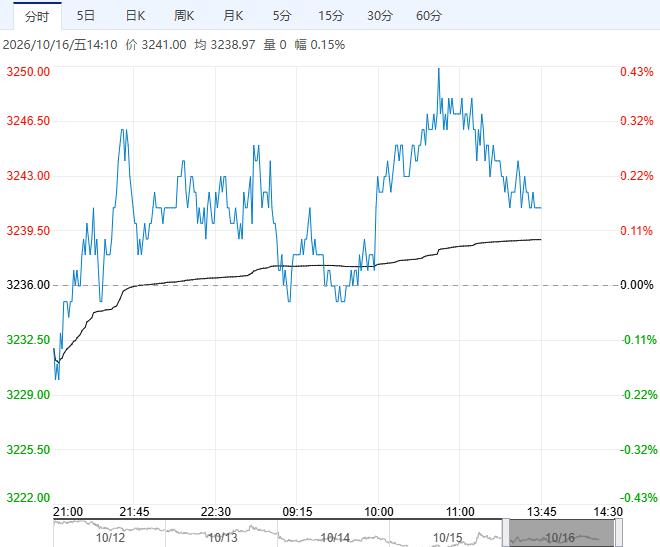Viewport: 660px width, 547px height.
Task: Switch to the 5分 tab
Action: (x=282, y=16)
